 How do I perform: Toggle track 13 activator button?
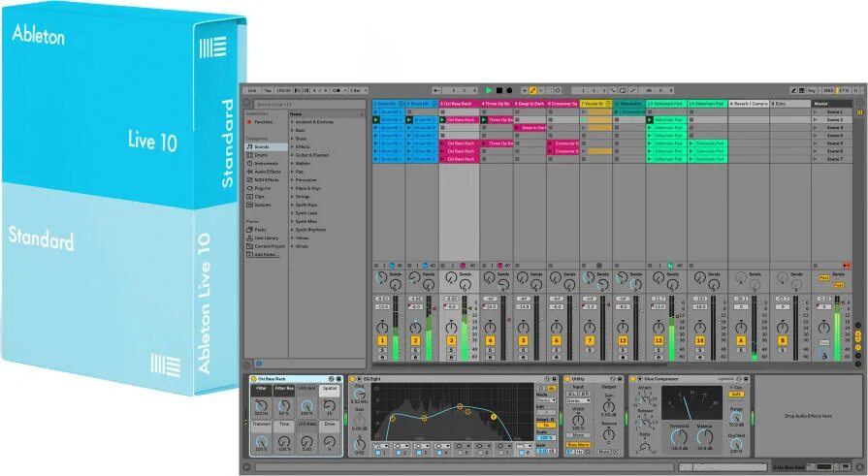[659, 340]
